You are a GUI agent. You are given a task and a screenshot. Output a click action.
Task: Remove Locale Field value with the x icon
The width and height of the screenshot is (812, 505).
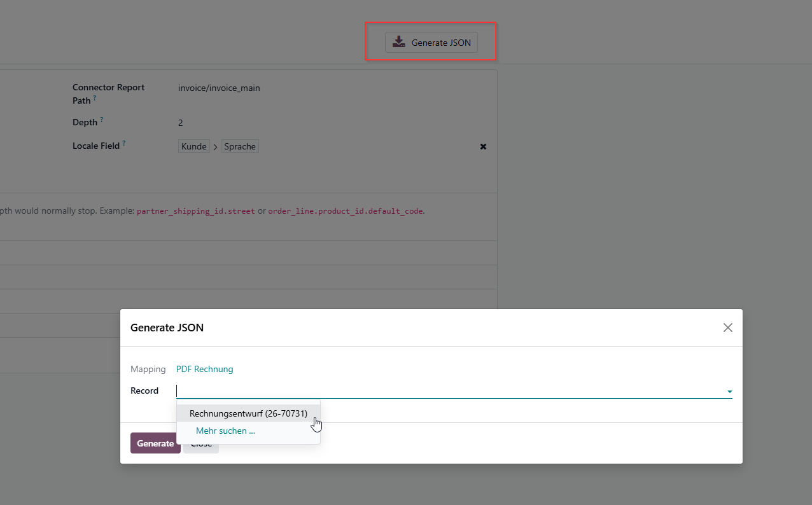[483, 146]
